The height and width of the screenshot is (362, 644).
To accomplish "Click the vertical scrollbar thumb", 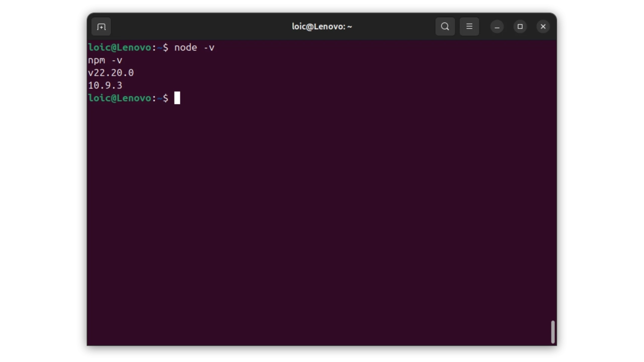I will 552,332.
